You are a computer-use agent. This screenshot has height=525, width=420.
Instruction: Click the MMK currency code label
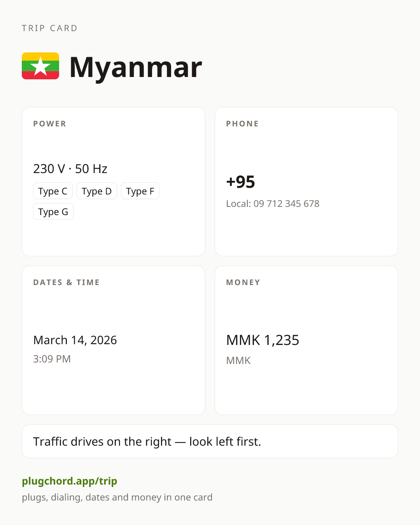238,360
